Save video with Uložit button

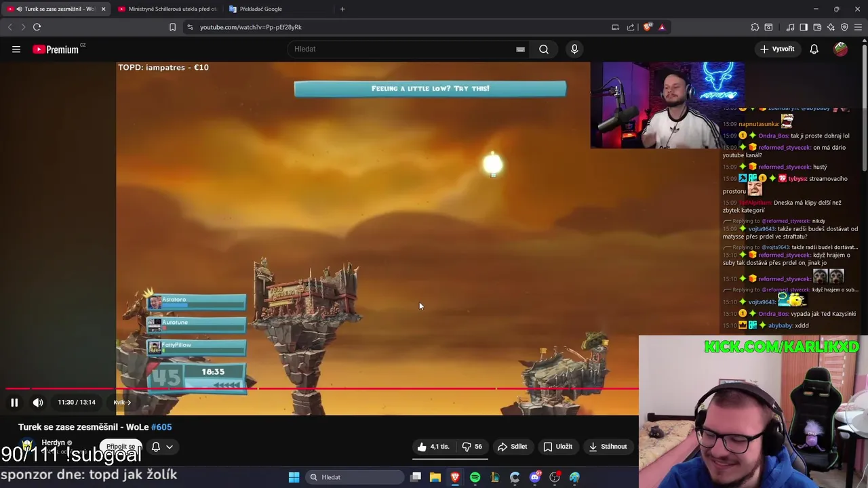[557, 447]
